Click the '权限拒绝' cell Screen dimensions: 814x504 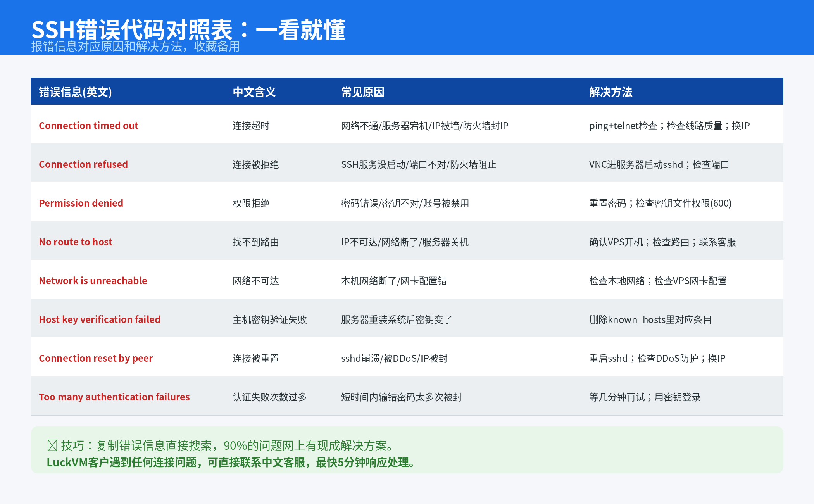(251, 203)
